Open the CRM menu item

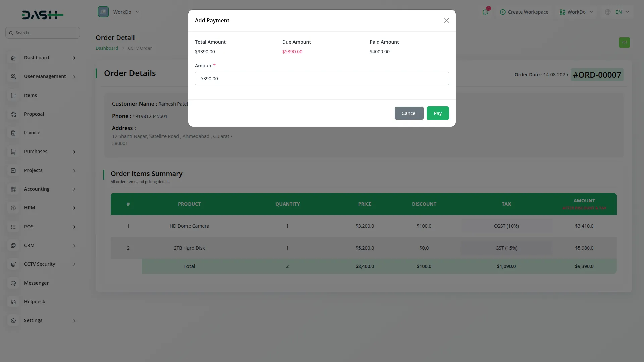click(29, 245)
